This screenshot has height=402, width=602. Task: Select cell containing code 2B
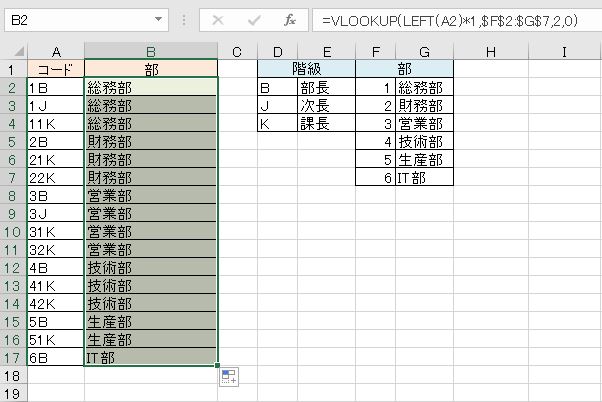pyautogui.click(x=56, y=142)
